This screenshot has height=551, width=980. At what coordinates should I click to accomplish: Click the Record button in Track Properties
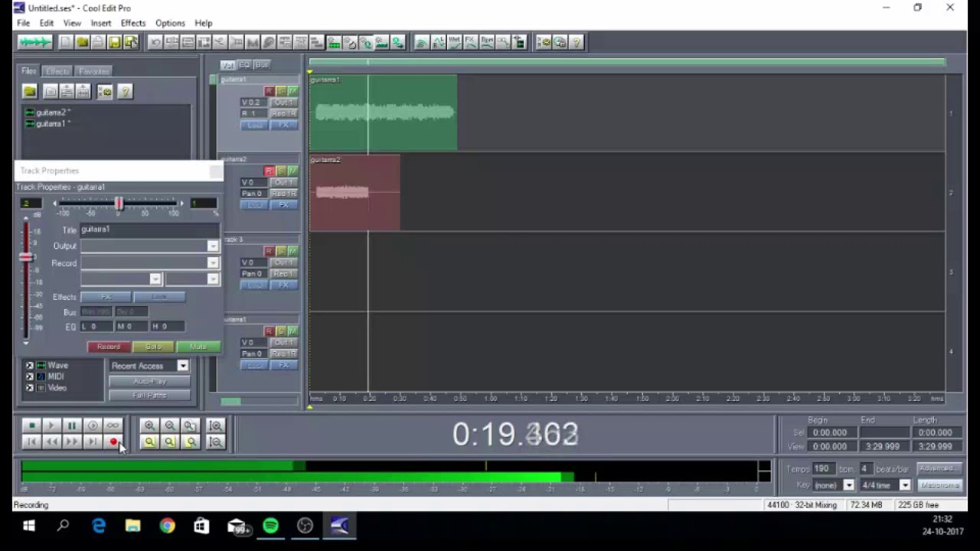tap(109, 347)
